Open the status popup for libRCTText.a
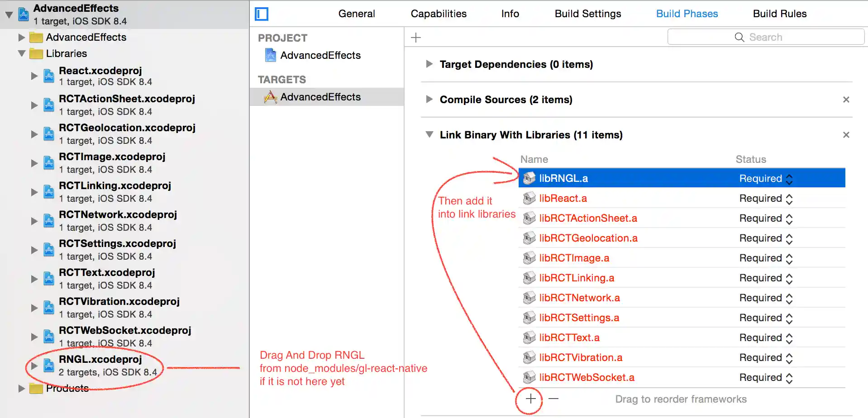Screen dimensions: 868x418 coord(789,338)
